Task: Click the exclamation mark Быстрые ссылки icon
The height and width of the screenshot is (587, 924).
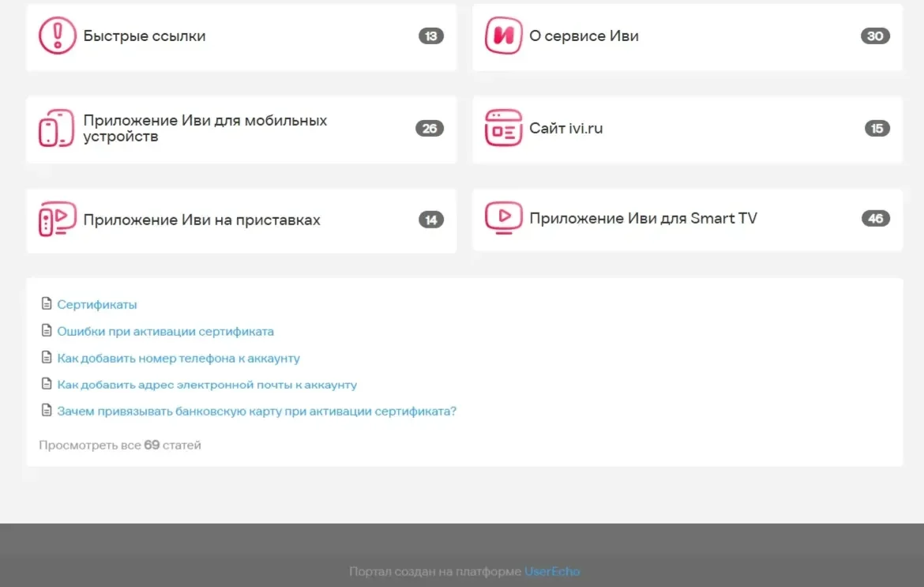Action: point(57,36)
